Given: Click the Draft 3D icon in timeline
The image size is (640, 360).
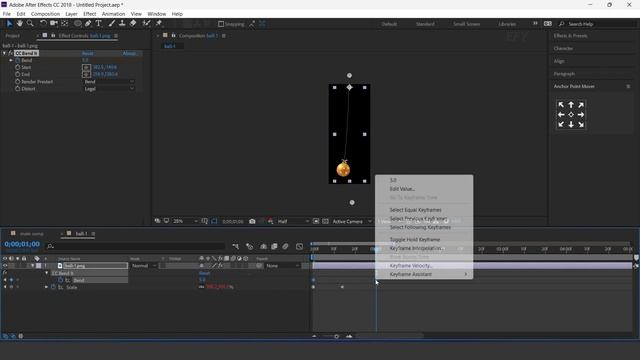Looking at the screenshot, I should [249, 247].
